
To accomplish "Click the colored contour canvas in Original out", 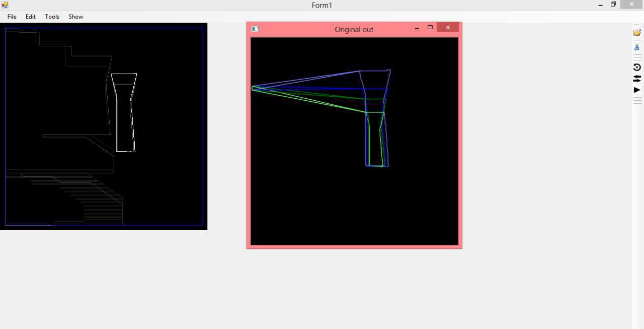I will [x=355, y=141].
